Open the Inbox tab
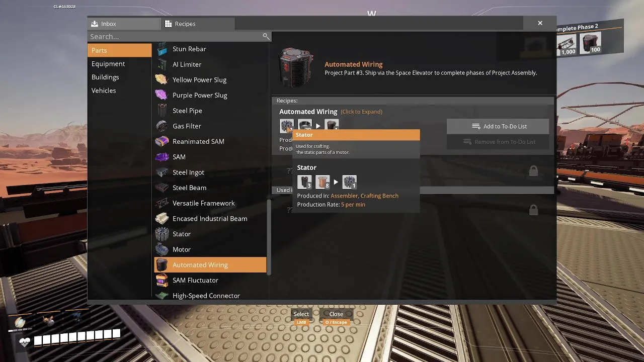644x362 pixels. 124,24
